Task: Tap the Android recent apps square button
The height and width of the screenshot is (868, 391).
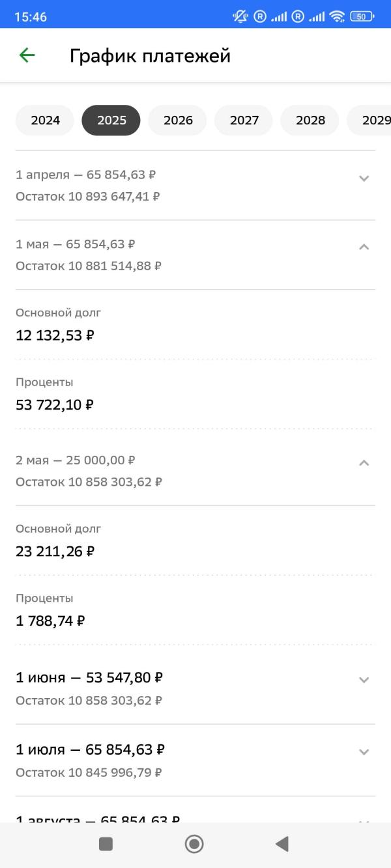Action: click(x=106, y=844)
